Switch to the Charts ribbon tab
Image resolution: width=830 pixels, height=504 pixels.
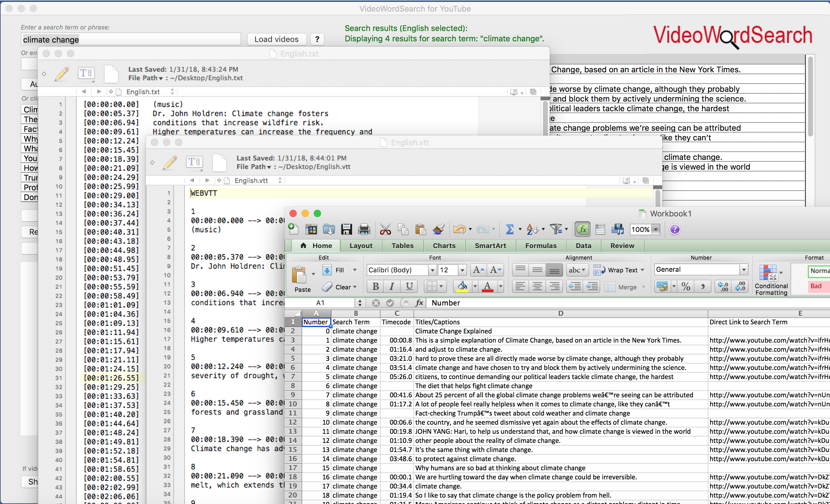(444, 246)
